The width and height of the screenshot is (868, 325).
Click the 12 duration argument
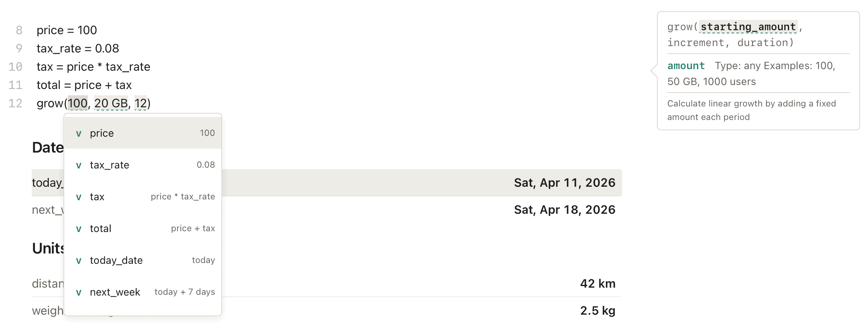[140, 103]
